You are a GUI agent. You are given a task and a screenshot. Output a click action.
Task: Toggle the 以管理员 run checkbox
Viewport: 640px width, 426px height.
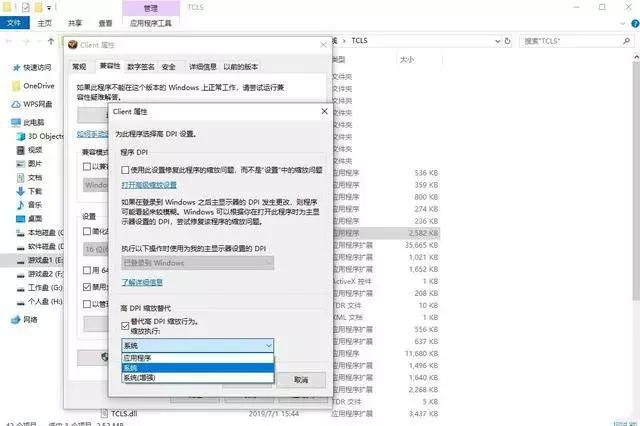pyautogui.click(x=87, y=304)
